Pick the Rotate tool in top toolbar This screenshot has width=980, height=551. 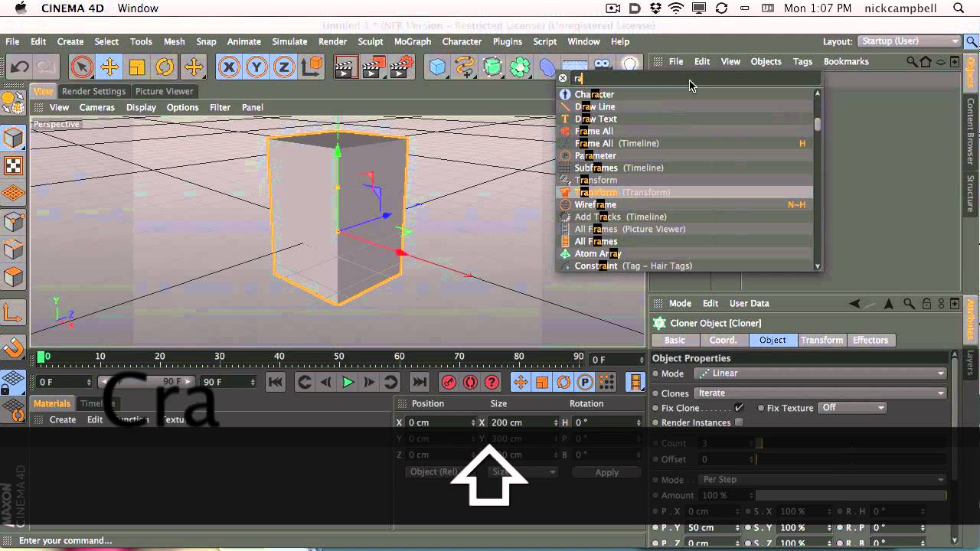(x=165, y=67)
